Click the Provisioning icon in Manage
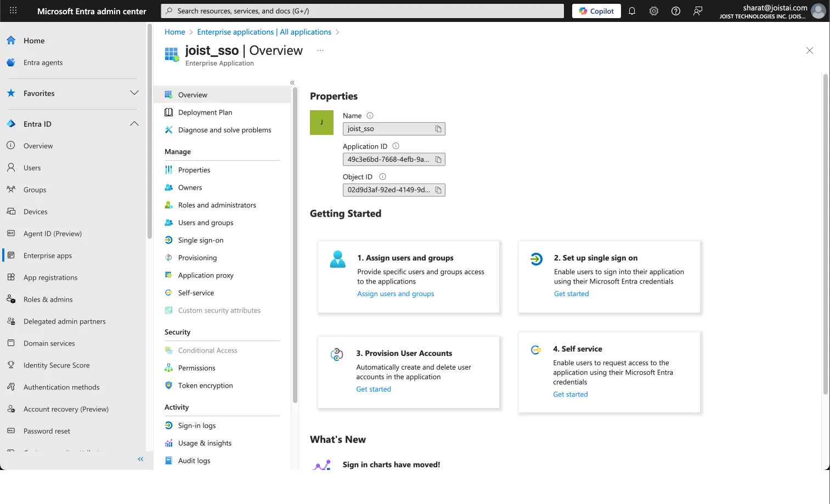This screenshot has width=830, height=504. tap(169, 258)
